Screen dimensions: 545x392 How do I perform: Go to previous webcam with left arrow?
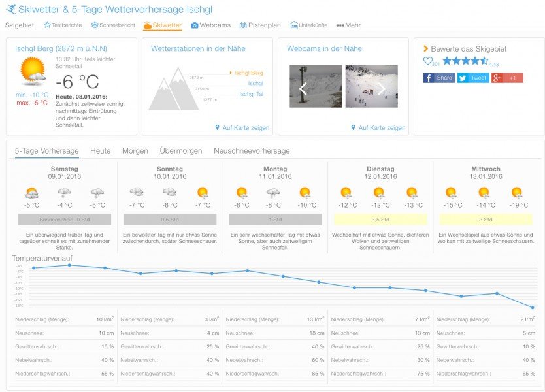pyautogui.click(x=303, y=89)
